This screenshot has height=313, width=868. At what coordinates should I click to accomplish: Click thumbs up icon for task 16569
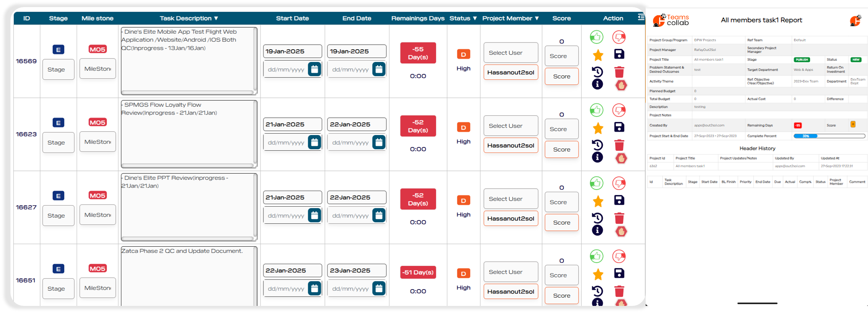(597, 37)
